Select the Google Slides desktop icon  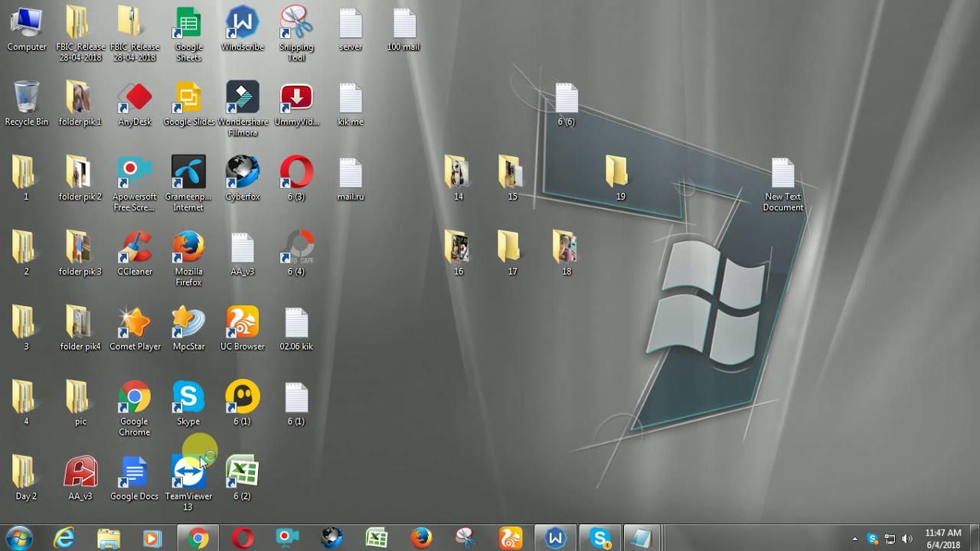tap(188, 104)
